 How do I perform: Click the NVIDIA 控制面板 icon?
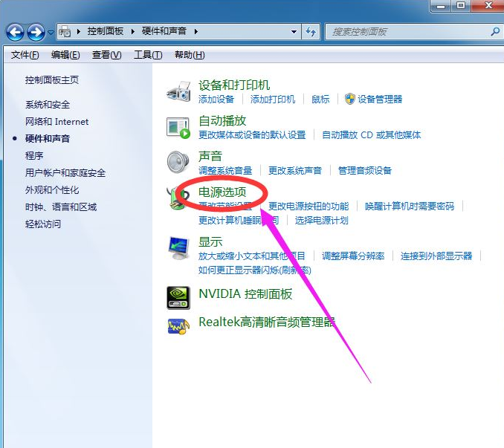tap(178, 297)
